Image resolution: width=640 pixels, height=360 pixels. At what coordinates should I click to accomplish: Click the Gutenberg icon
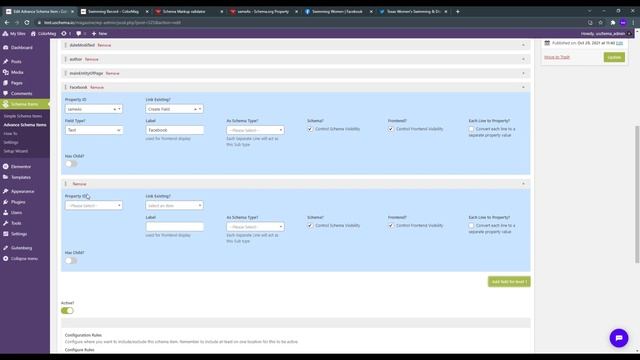[x=6, y=248]
